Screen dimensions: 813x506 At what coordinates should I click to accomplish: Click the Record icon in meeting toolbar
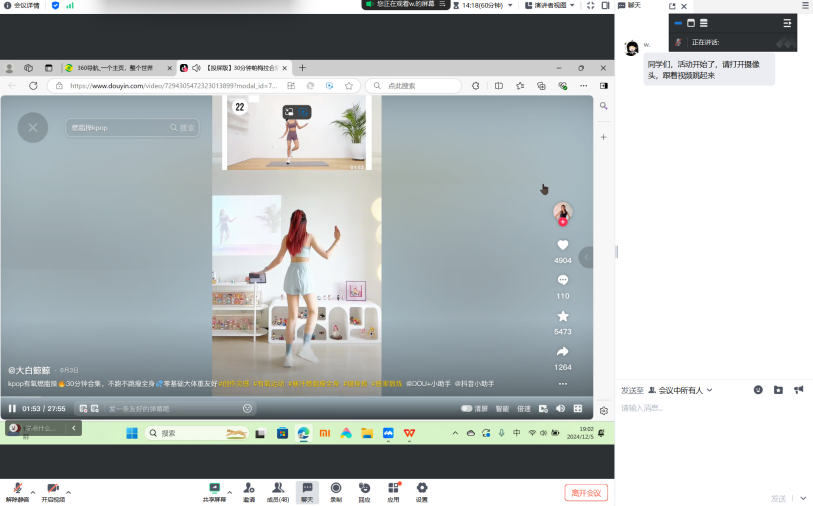(x=336, y=489)
